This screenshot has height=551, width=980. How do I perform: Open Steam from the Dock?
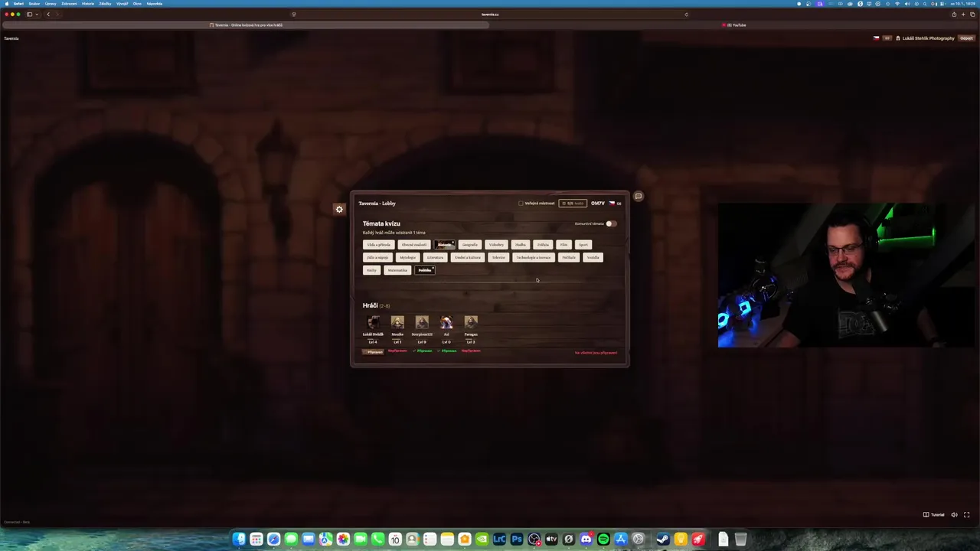coord(662,540)
